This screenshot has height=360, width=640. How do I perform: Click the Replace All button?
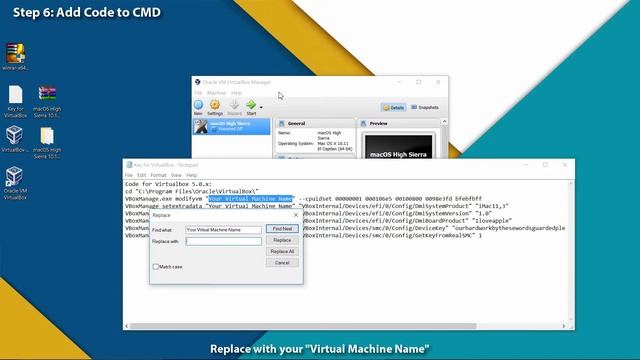[282, 251]
